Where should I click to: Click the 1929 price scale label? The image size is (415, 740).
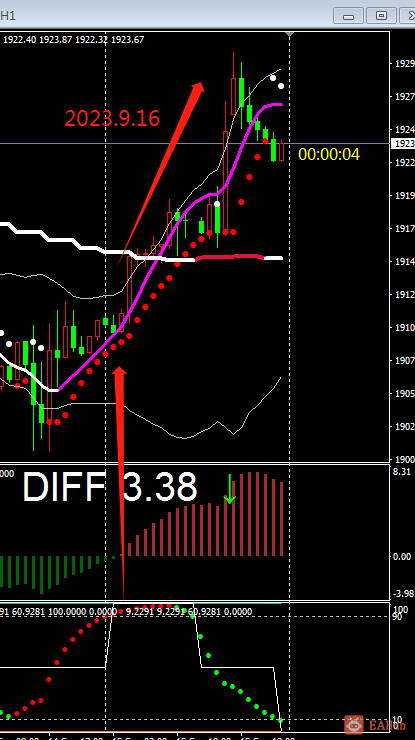click(x=405, y=64)
